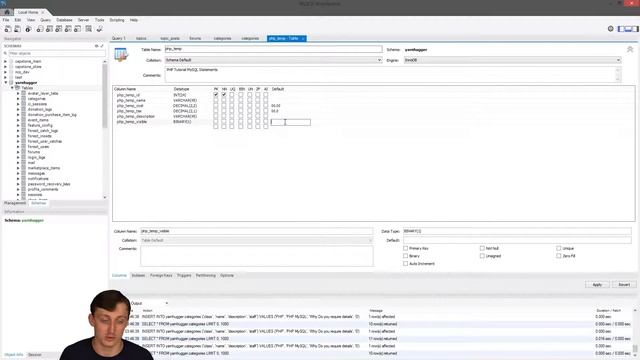Collapse the table header with double-arrow icon
This screenshot has width=640, height=360.
630,49
